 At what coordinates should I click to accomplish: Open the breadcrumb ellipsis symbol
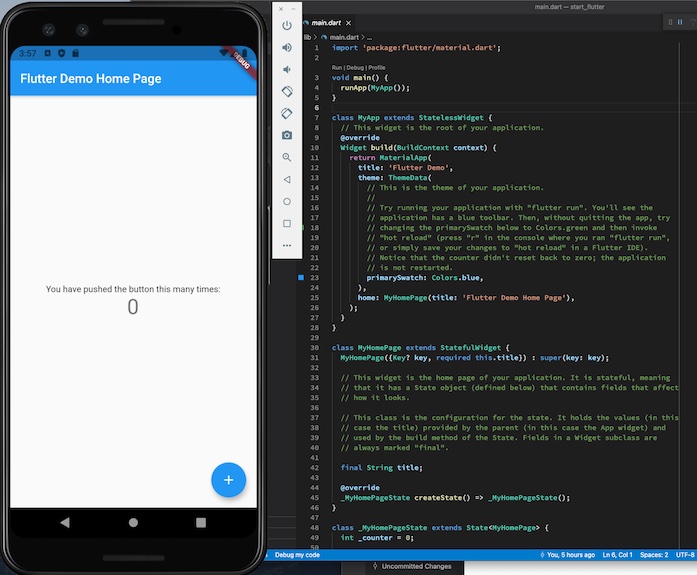(x=370, y=37)
